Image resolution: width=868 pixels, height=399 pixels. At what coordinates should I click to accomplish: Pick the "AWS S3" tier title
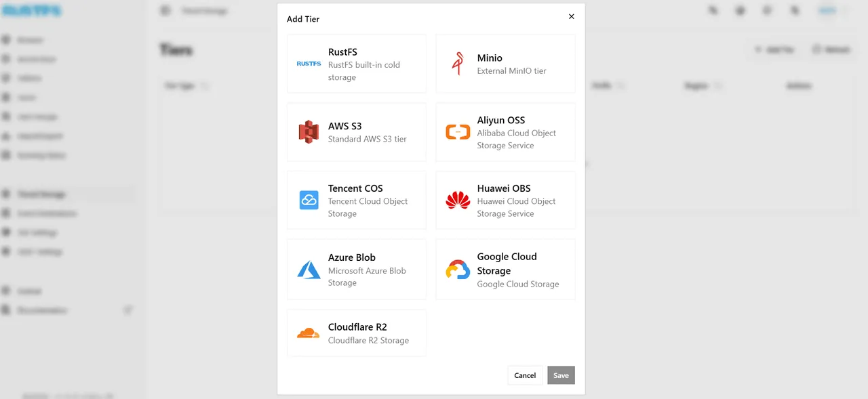point(345,126)
